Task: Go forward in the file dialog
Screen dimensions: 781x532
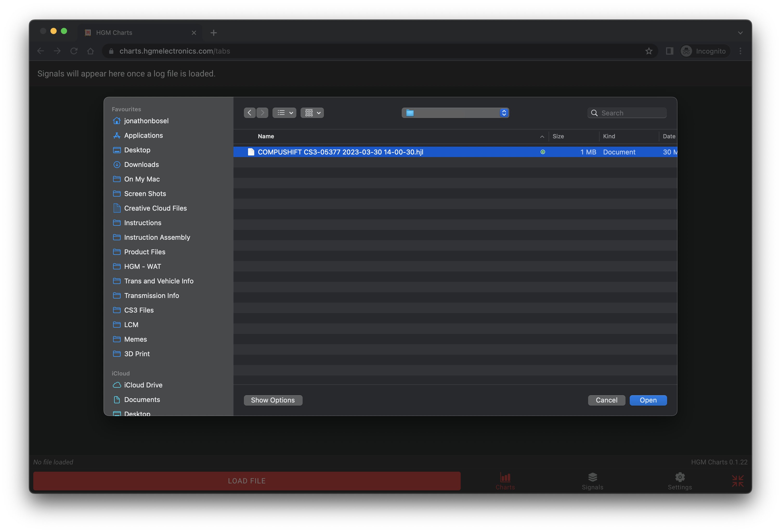Action: tap(262, 113)
